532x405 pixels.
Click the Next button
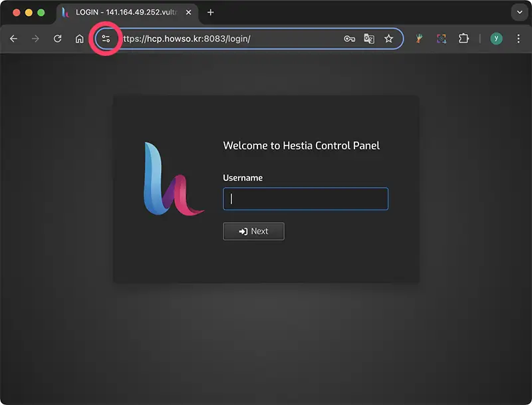(254, 231)
